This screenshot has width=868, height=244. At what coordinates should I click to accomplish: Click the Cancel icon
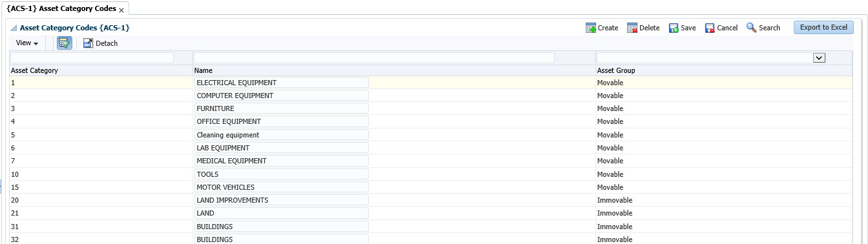710,28
